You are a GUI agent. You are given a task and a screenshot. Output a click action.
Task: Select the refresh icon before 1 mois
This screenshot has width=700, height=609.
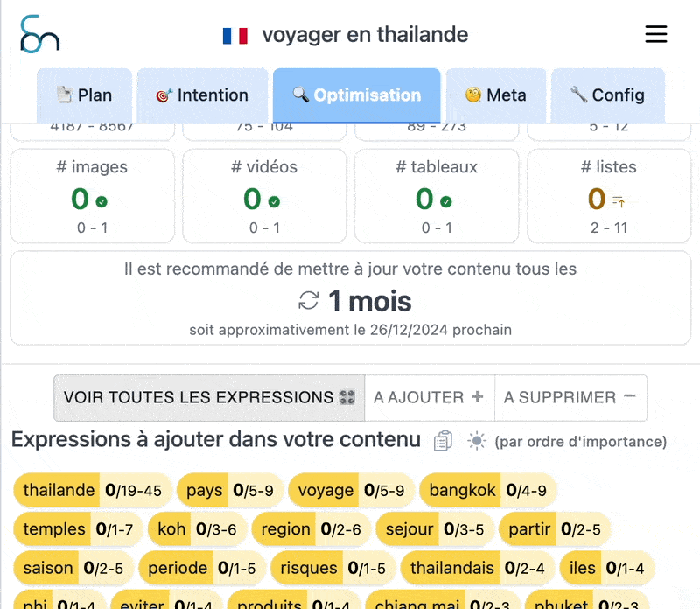pyautogui.click(x=306, y=301)
